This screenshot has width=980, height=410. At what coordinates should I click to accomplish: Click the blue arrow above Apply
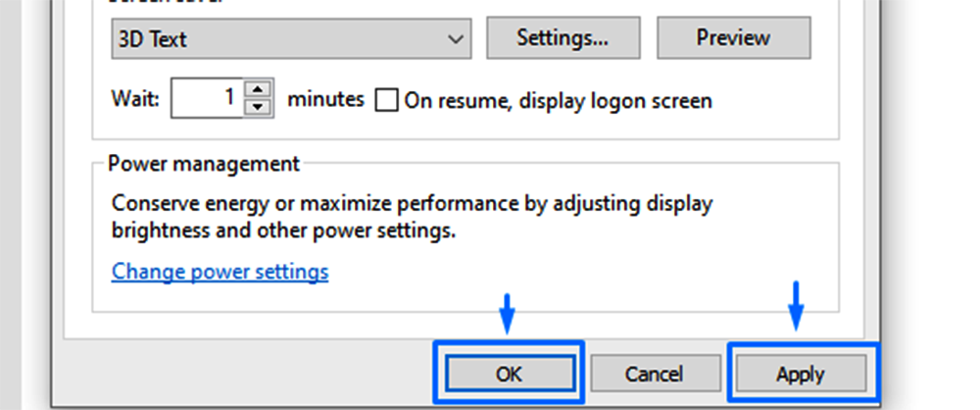pyautogui.click(x=796, y=305)
